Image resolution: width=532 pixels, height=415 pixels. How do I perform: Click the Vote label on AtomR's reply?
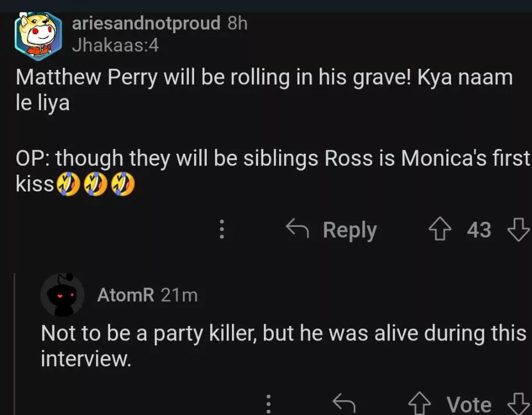point(469,403)
